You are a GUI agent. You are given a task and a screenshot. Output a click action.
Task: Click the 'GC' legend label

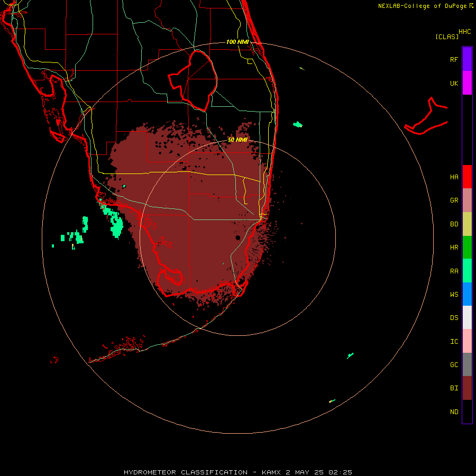click(x=454, y=365)
